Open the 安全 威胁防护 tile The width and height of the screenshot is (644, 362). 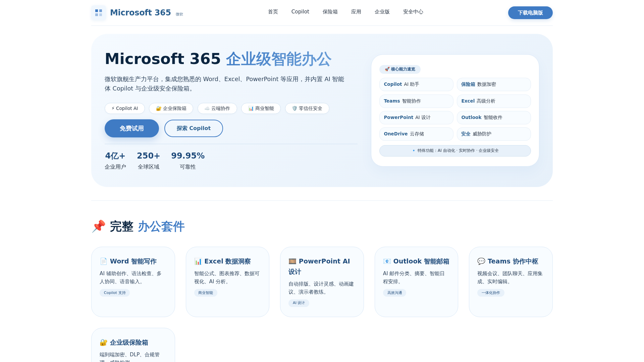[x=494, y=134]
